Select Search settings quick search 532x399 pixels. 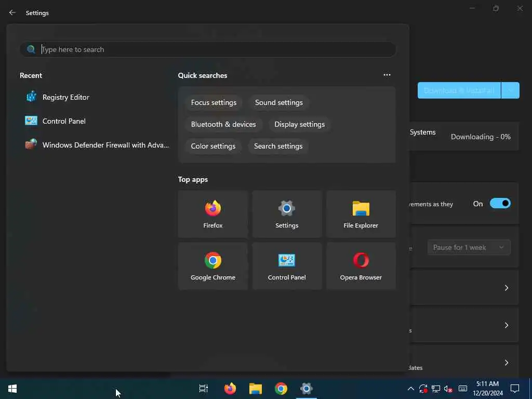point(278,146)
